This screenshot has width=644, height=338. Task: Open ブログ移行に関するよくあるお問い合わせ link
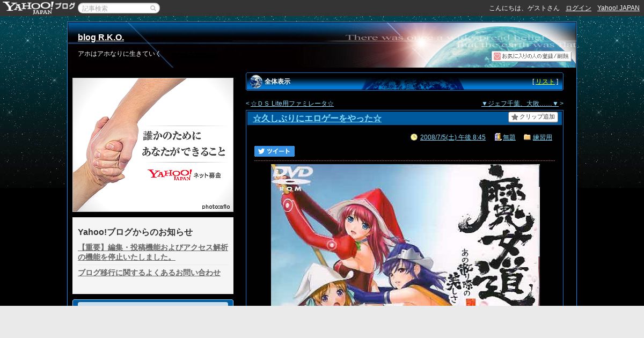(x=149, y=273)
